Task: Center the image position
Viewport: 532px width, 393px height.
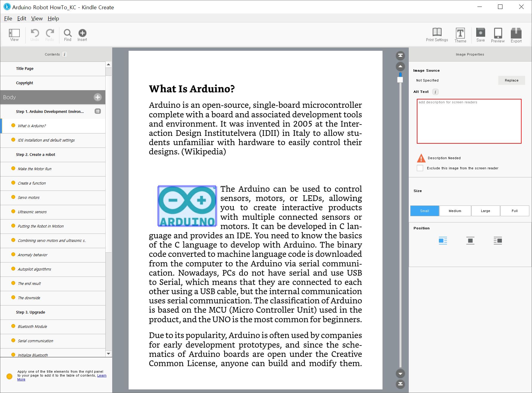Action: click(x=470, y=241)
